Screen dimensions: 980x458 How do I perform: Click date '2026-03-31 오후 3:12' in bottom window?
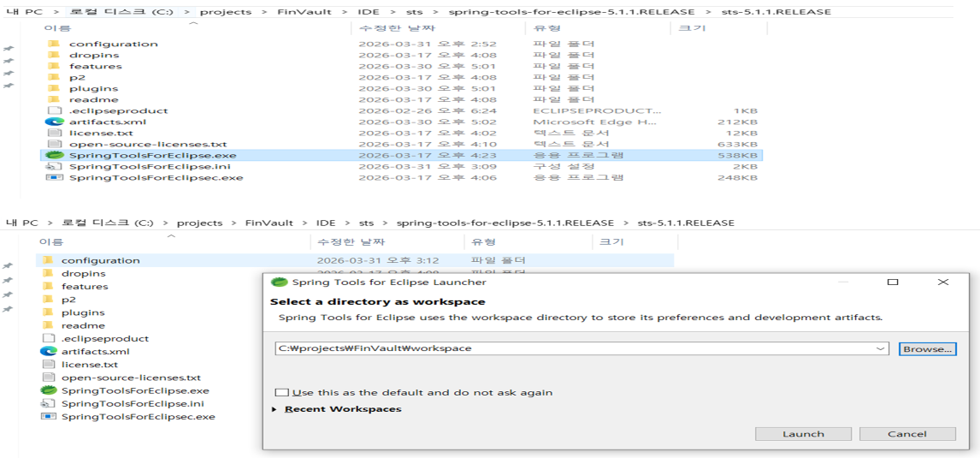tap(376, 260)
